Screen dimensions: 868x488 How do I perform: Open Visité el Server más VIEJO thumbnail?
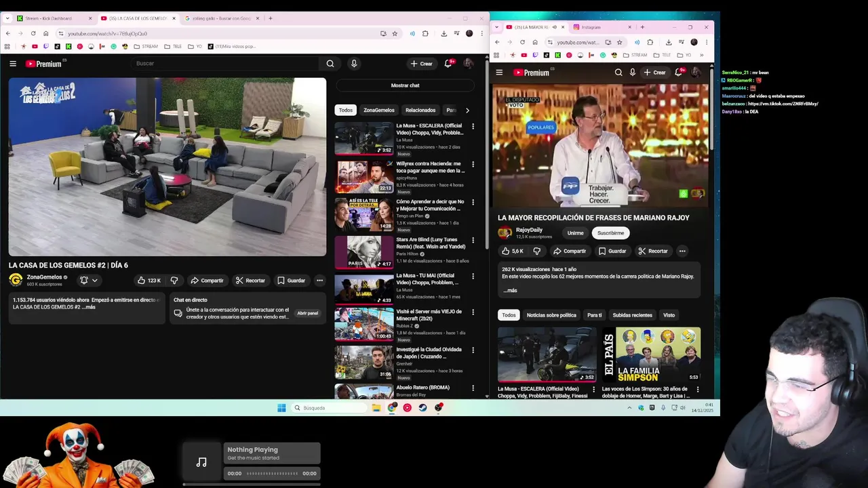[x=363, y=324]
